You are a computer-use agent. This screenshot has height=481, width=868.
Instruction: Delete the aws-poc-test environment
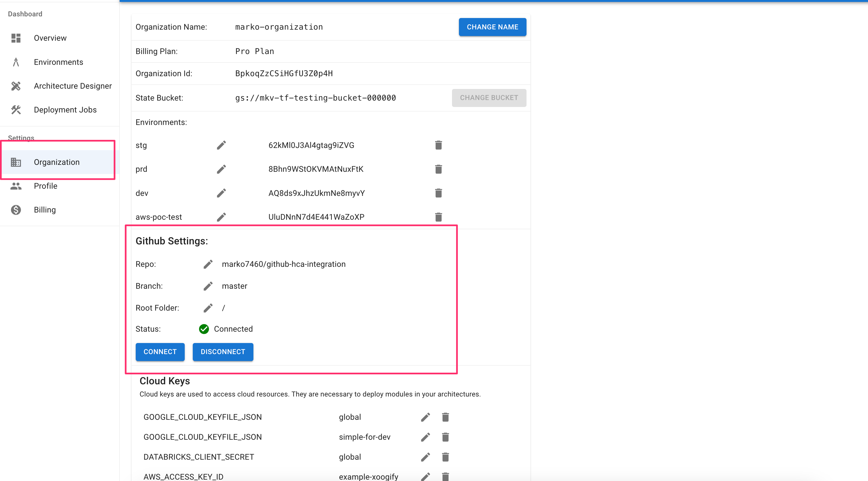pyautogui.click(x=438, y=217)
